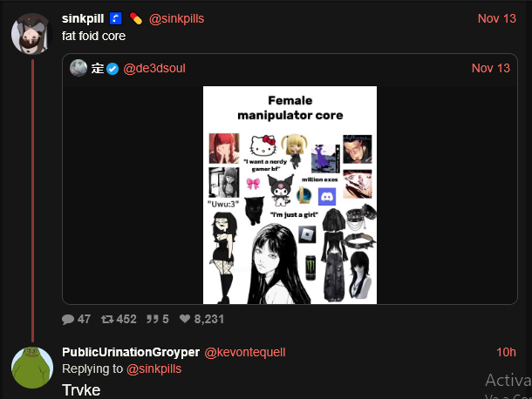
Task: Click the PublicUrinationGroyper display name
Action: (x=131, y=352)
